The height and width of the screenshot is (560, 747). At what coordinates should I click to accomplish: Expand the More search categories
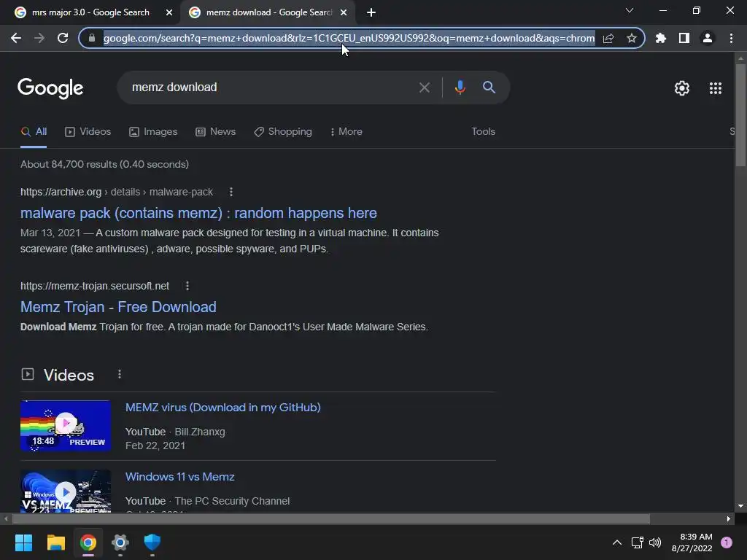tap(347, 131)
